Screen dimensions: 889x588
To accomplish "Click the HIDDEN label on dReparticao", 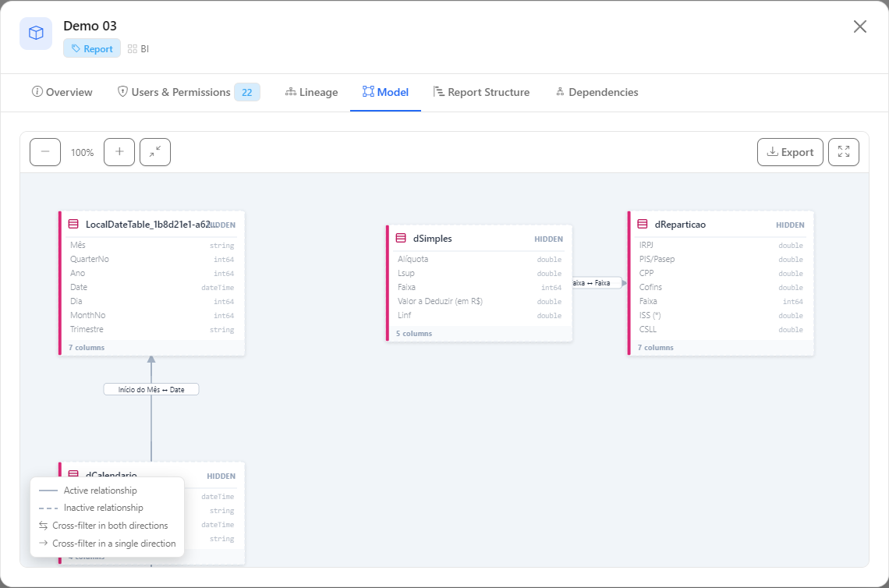I will 790,225.
